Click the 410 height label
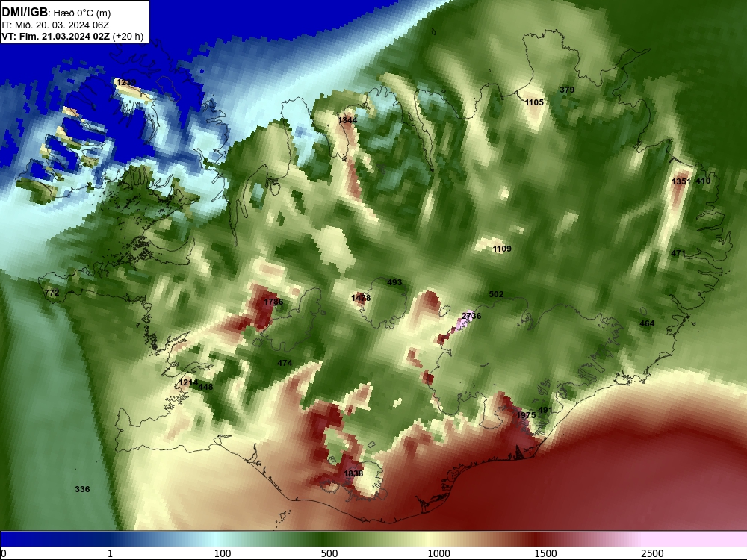Screen dimensions: 747x560 [703, 181]
